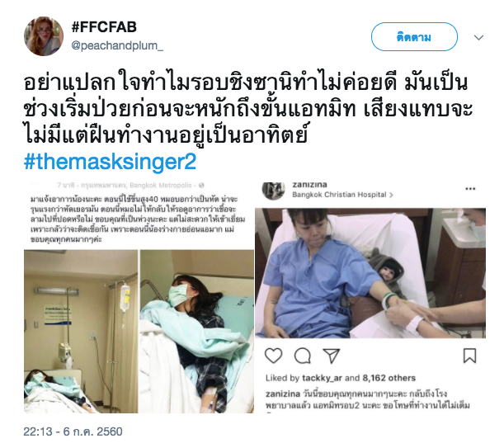Open the zanizina username in caption
The width and height of the screenshot is (504, 448).
[283, 394]
